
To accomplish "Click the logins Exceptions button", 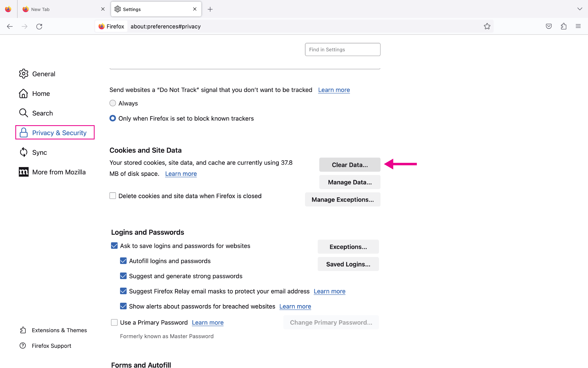I will (x=348, y=247).
